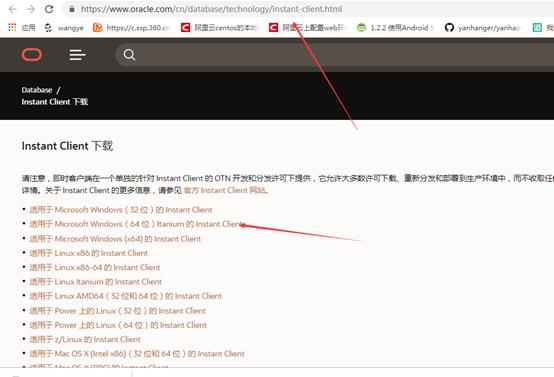Open Windows (64 位) Itanium Instant Client link
This screenshot has width=554, height=377.
click(136, 224)
